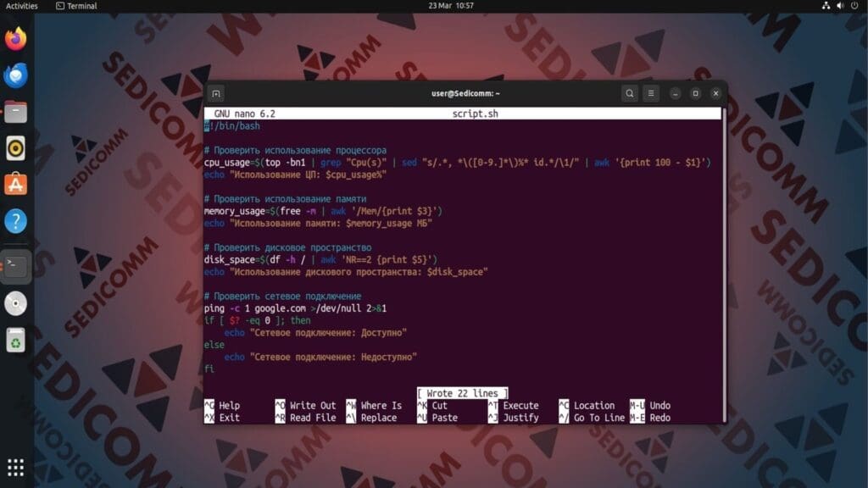The width and height of the screenshot is (868, 488).
Task: Click the Help shortcut in nano
Action: [x=228, y=405]
